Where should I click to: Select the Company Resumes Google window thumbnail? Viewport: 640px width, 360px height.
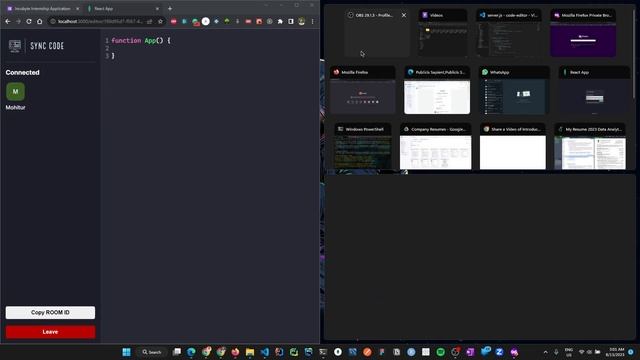[436, 147]
